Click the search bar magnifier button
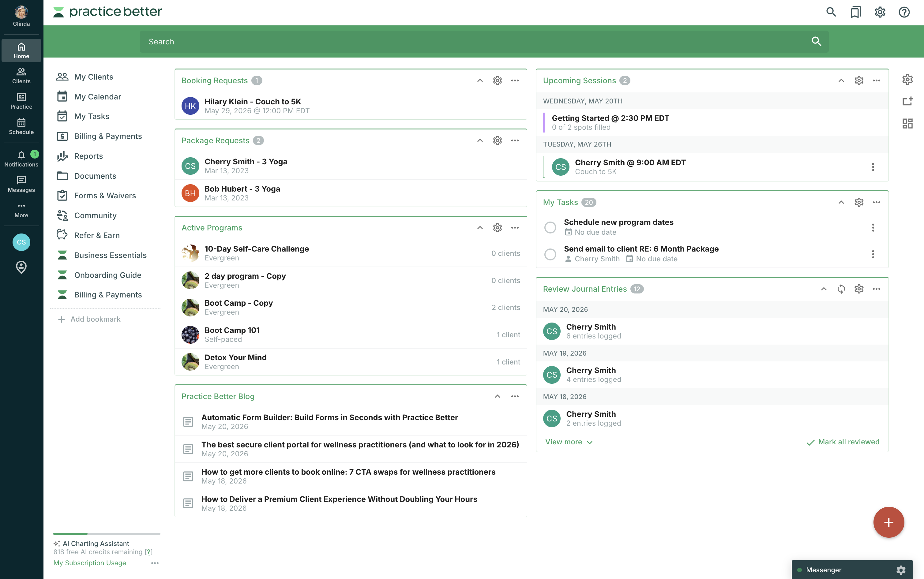Image resolution: width=924 pixels, height=579 pixels. tap(816, 41)
